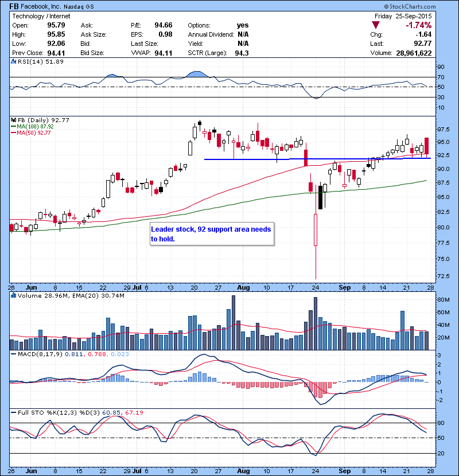The width and height of the screenshot is (459, 476).
Task: Click the Last value 92.77 in header
Action: tap(422, 44)
